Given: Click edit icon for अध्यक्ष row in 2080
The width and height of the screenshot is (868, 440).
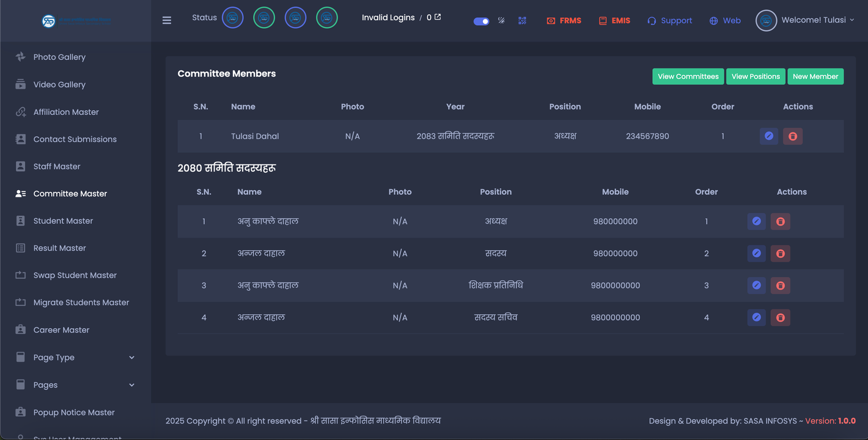Looking at the screenshot, I should click(x=756, y=221).
